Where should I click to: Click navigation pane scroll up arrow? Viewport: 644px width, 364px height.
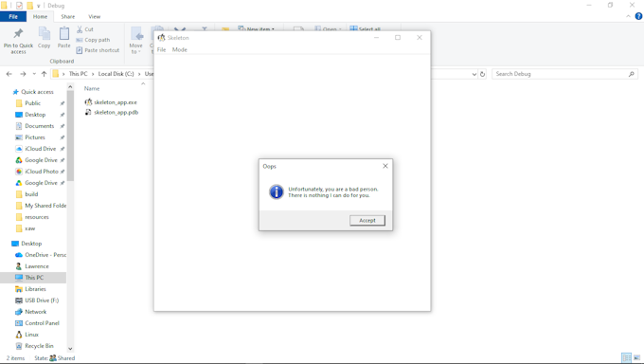tap(70, 87)
